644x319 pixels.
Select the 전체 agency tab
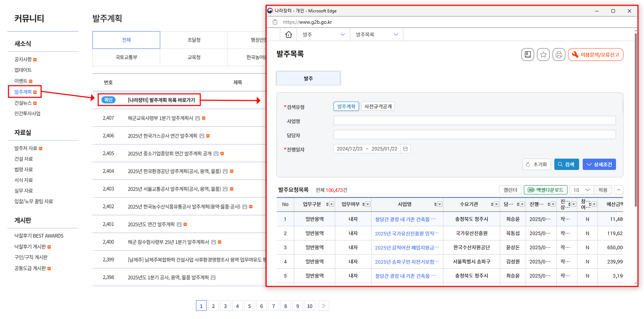coord(127,40)
